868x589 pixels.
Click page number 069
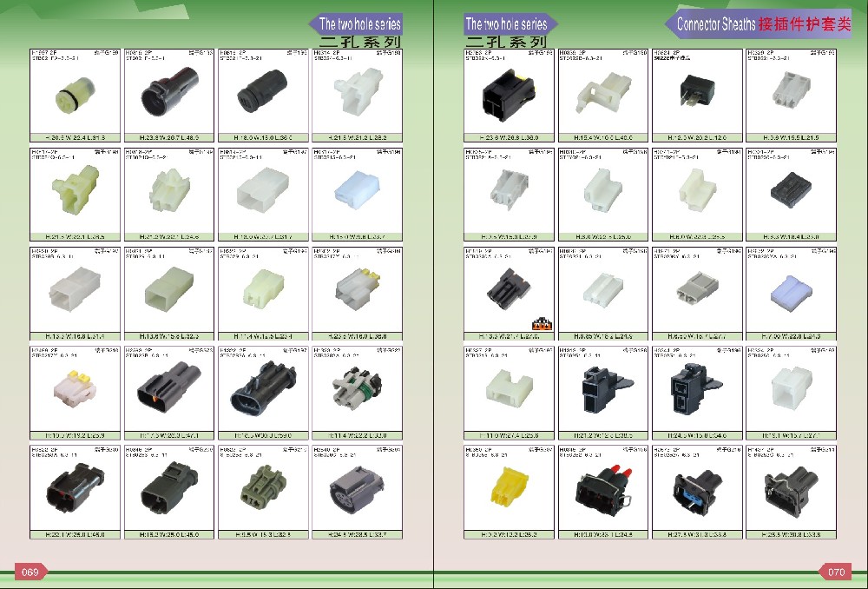(30, 572)
